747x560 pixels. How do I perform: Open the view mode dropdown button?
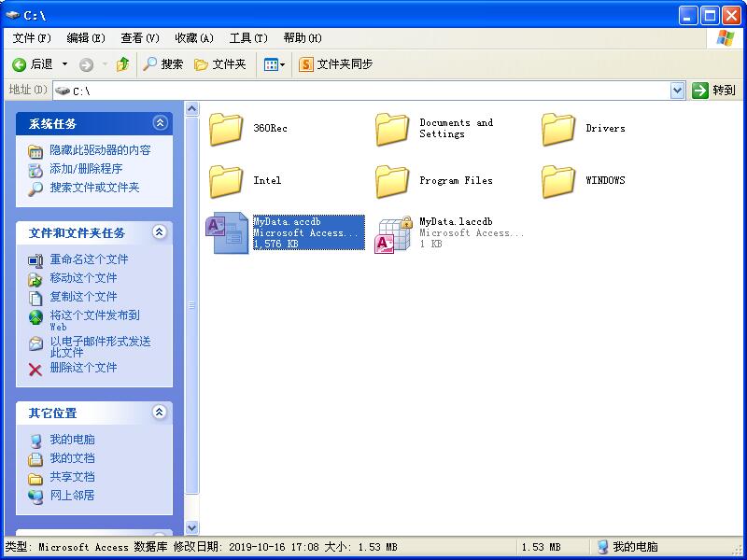pos(275,64)
